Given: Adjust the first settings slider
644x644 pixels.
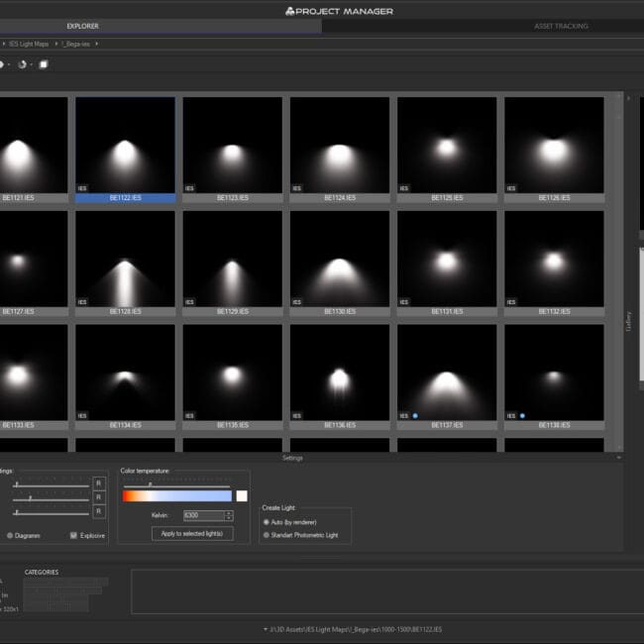Looking at the screenshot, I should 51,485.
